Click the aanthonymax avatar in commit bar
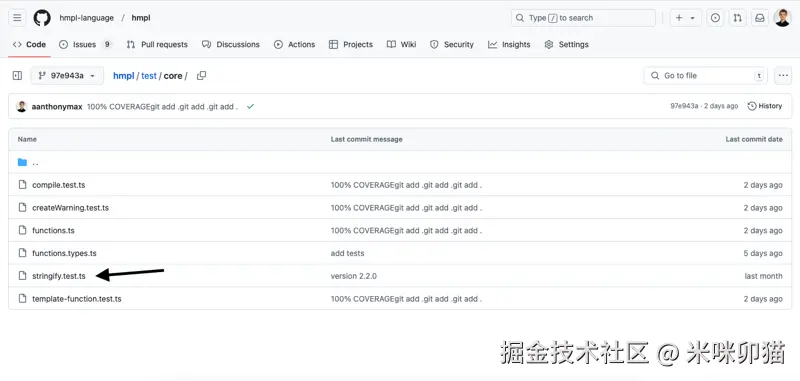Image resolution: width=800 pixels, height=381 pixels. point(21,106)
